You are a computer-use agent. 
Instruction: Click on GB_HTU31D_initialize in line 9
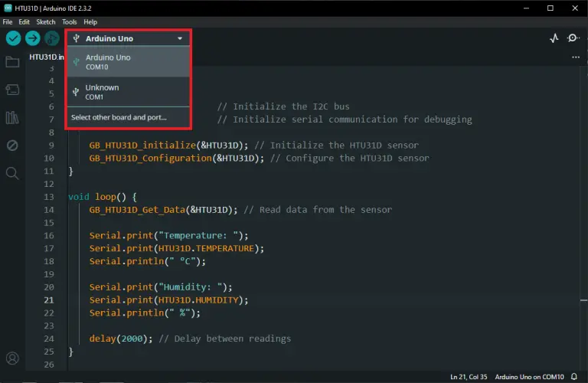[142, 146]
